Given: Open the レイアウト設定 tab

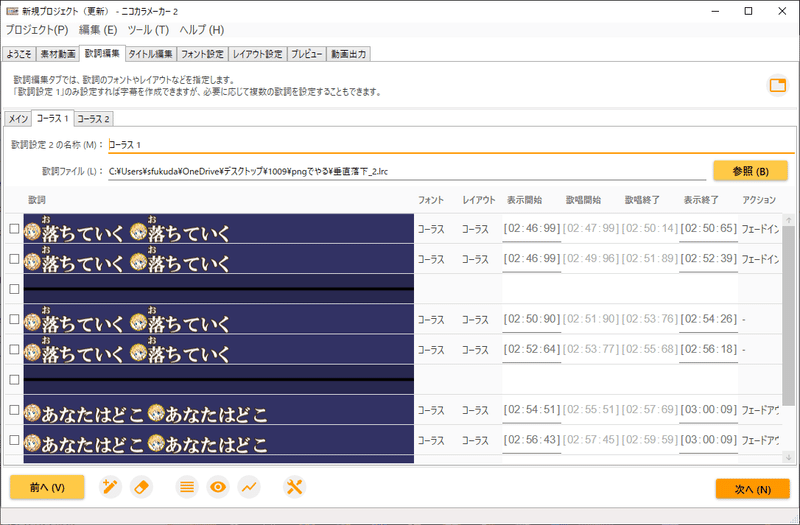Looking at the screenshot, I should 258,54.
